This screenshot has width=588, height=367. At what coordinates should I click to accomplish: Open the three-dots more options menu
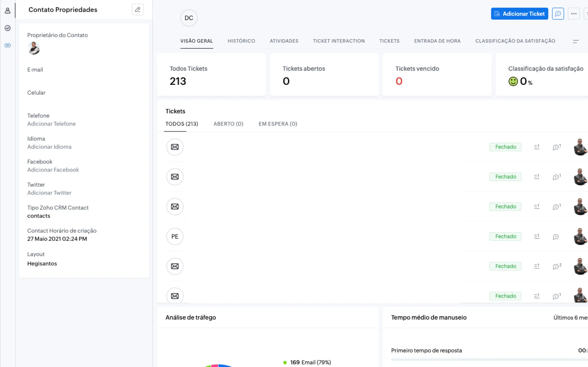click(574, 14)
